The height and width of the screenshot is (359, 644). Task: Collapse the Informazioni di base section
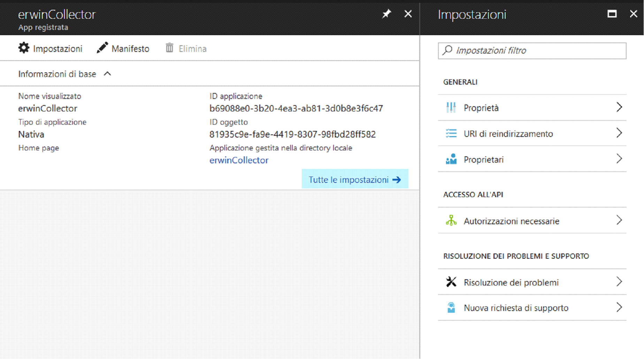(x=107, y=74)
